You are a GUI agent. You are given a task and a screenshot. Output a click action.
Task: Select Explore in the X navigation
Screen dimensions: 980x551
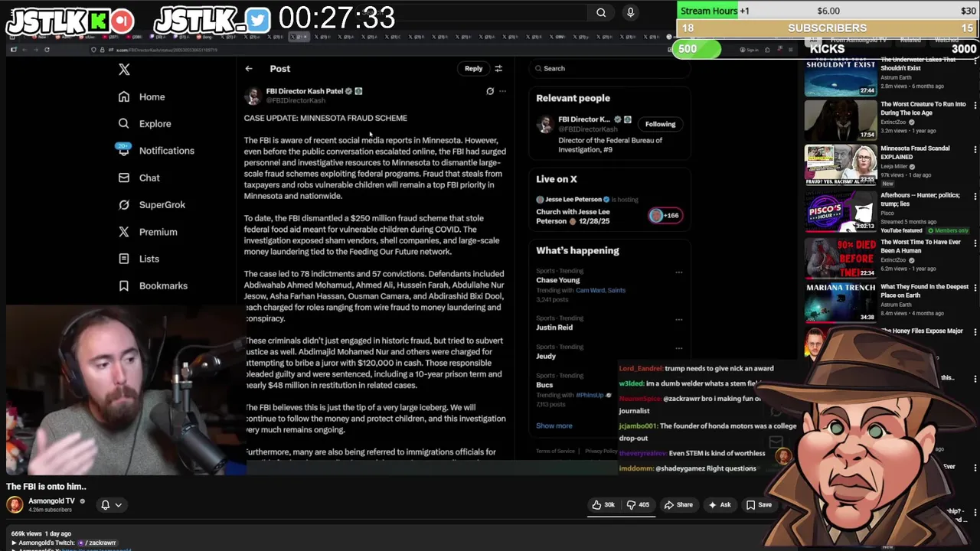(155, 123)
